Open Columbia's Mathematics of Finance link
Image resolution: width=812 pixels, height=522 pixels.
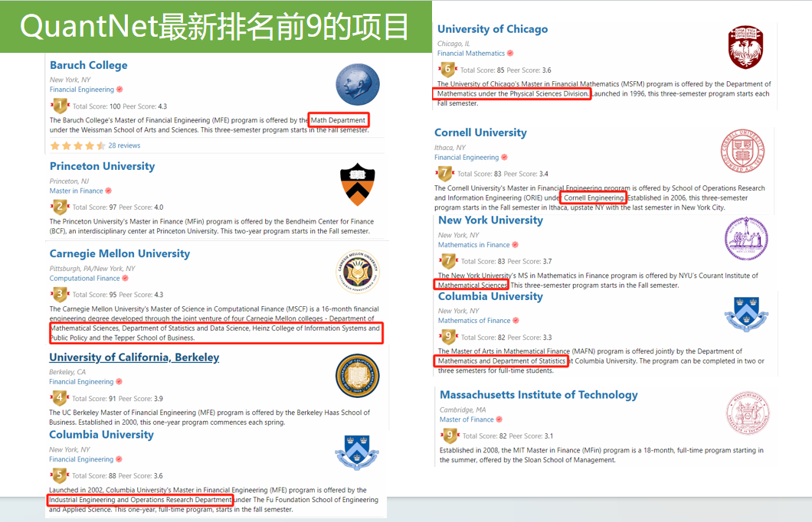(x=474, y=321)
